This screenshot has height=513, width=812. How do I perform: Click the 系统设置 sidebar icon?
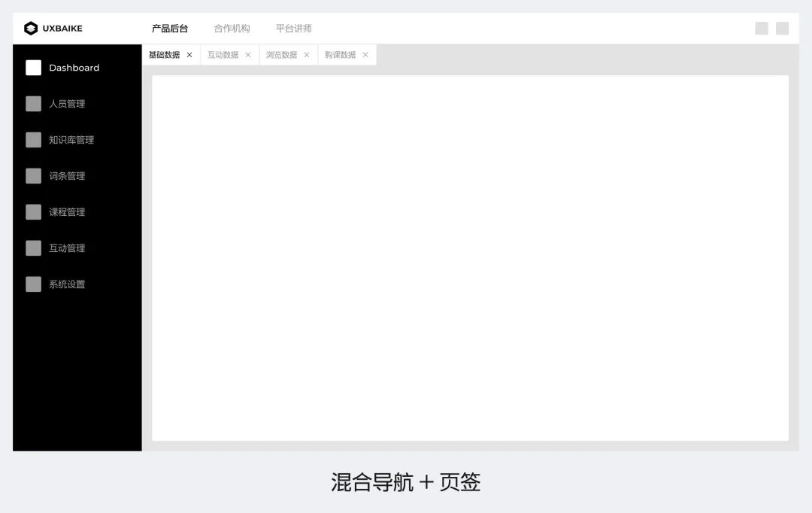click(x=33, y=284)
